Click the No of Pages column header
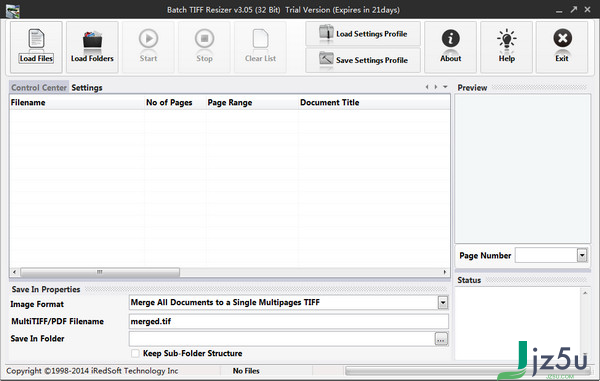 click(175, 103)
